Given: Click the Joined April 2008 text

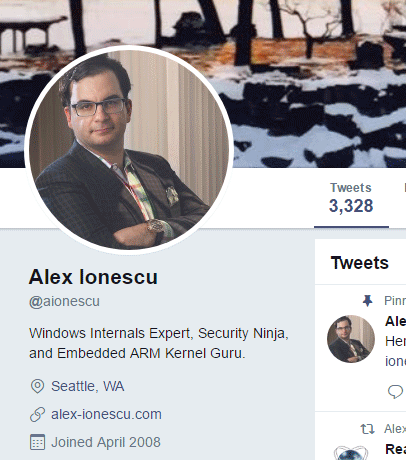Looking at the screenshot, I should [x=106, y=442].
